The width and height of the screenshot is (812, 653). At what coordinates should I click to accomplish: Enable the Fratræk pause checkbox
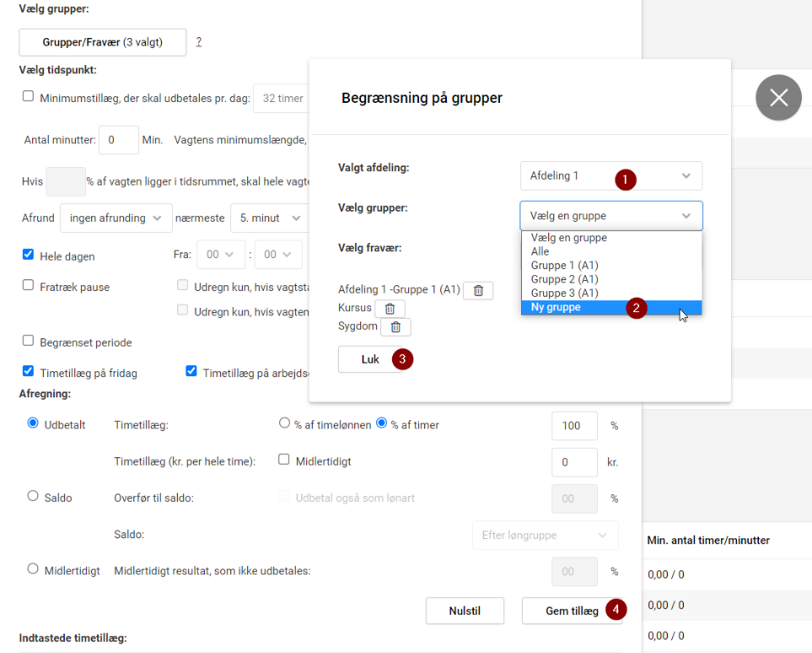[29, 286]
